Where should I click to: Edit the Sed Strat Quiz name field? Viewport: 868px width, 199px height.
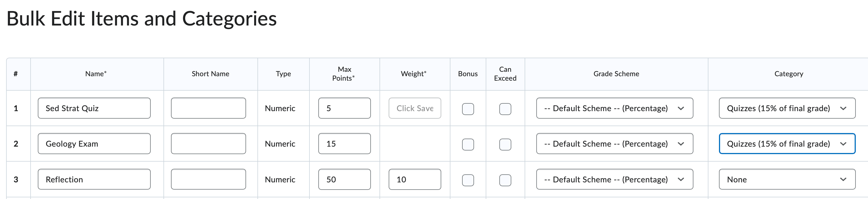click(x=94, y=108)
